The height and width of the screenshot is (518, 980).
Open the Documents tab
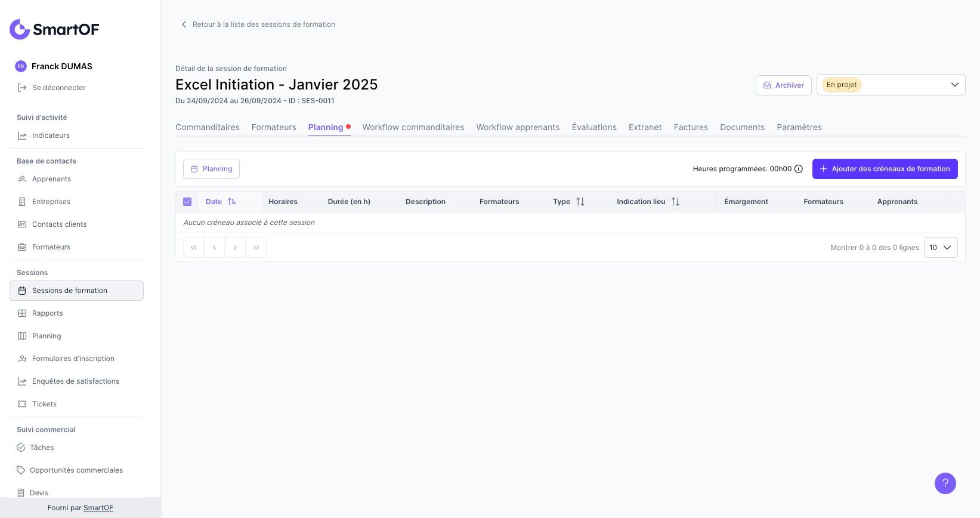(742, 127)
